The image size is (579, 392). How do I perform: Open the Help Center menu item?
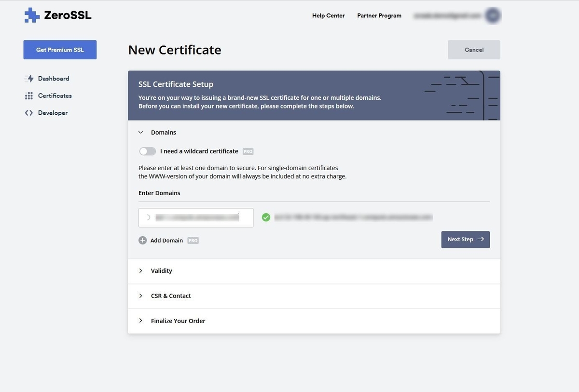point(328,15)
